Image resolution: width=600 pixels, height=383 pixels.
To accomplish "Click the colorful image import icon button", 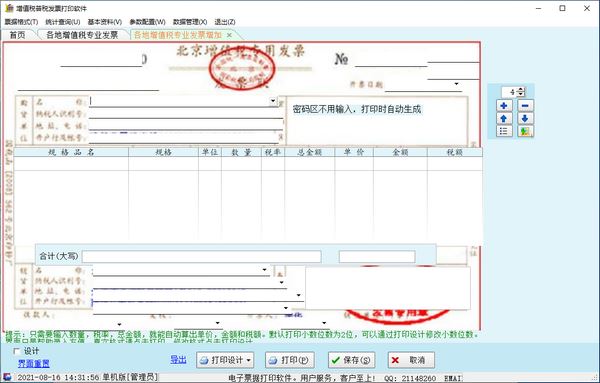I will point(525,131).
